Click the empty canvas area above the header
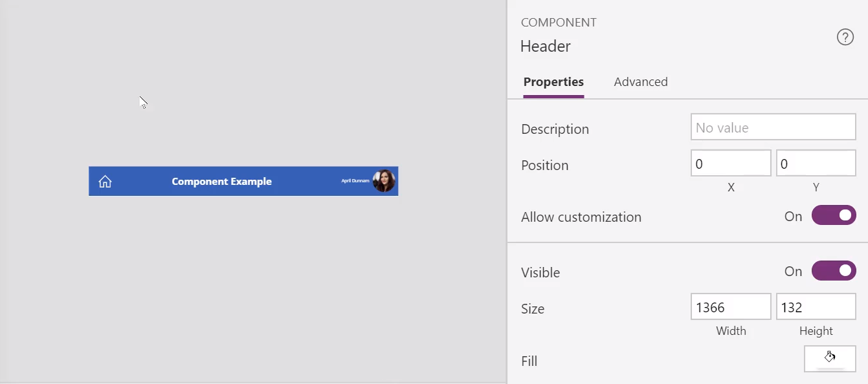 click(252, 84)
